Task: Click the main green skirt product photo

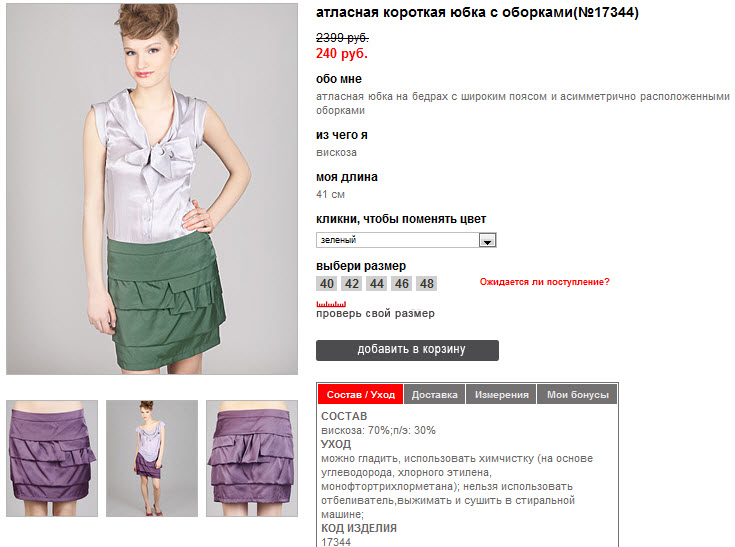Action: point(152,189)
